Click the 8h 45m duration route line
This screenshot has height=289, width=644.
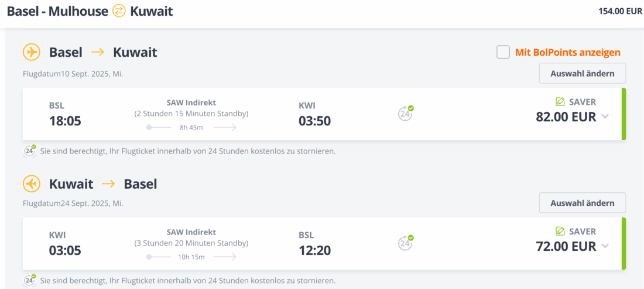pos(191,127)
